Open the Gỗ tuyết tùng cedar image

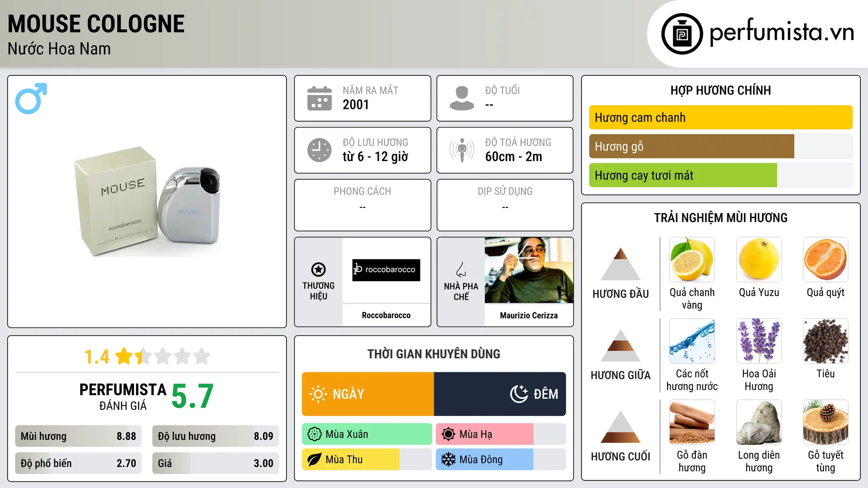pyautogui.click(x=826, y=422)
